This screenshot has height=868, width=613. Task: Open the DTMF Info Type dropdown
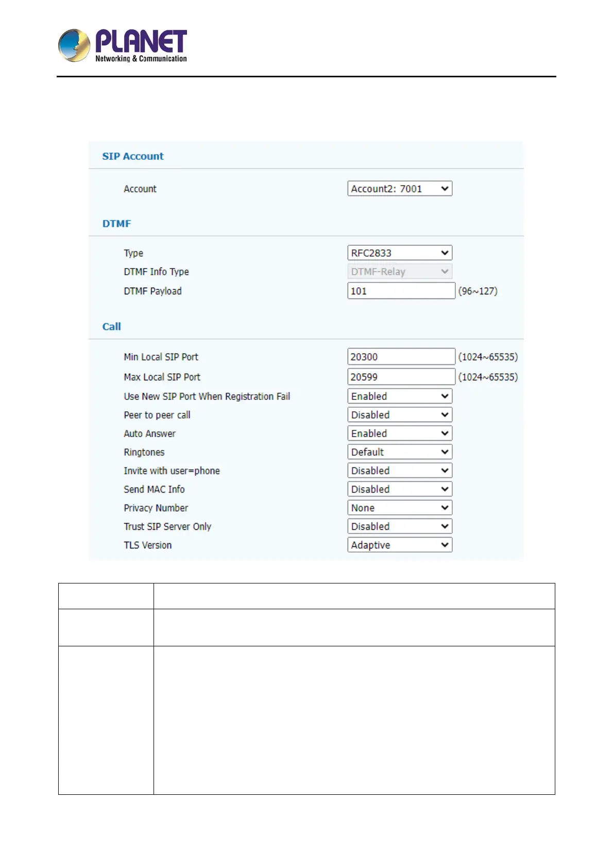(400, 272)
